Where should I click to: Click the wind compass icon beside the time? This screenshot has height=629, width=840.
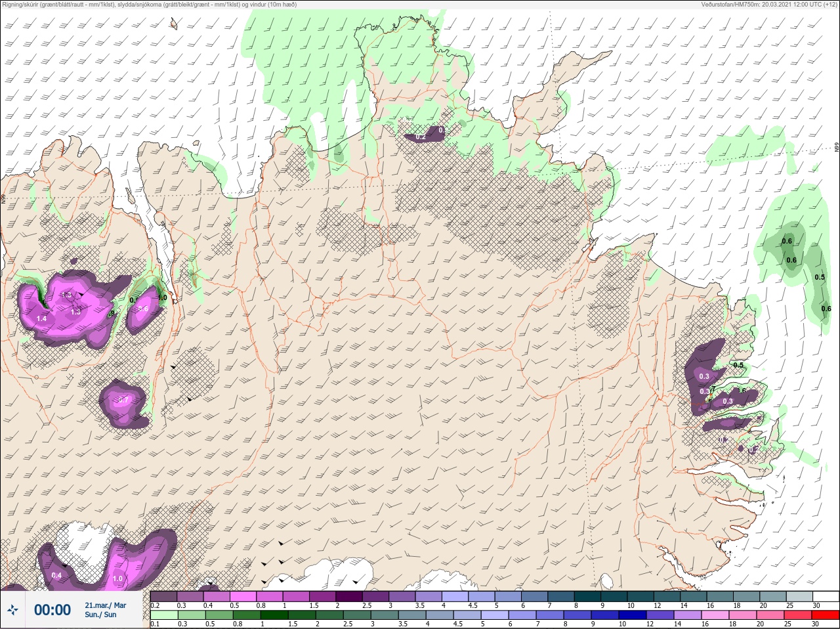12,610
